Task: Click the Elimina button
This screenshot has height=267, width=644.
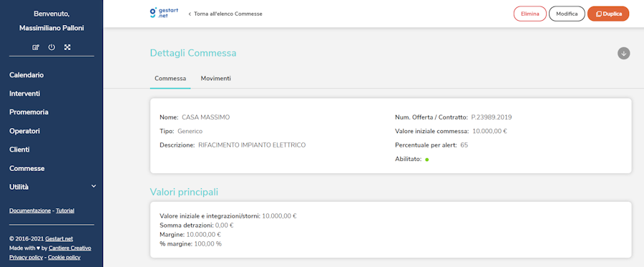Action: pyautogui.click(x=530, y=14)
